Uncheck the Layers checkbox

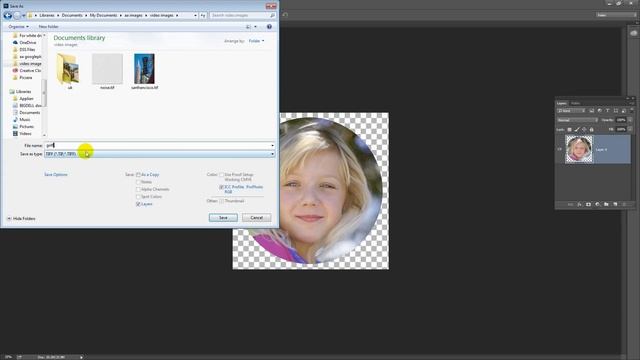[138, 204]
